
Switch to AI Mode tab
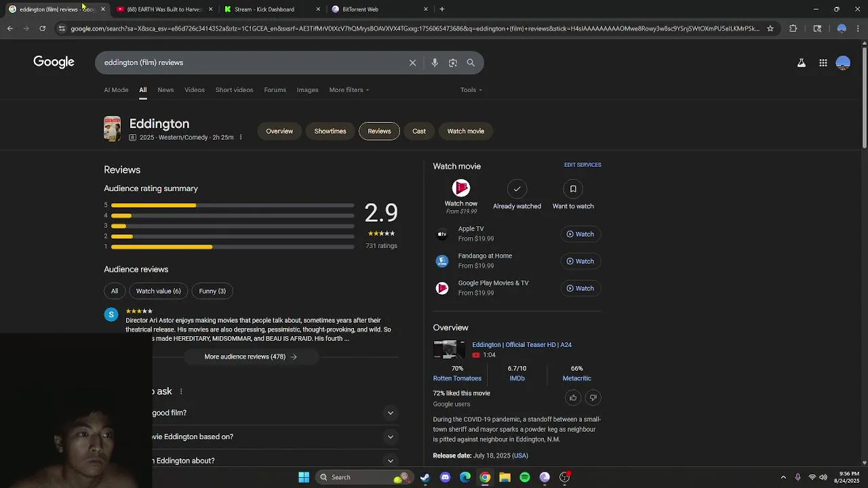point(116,90)
